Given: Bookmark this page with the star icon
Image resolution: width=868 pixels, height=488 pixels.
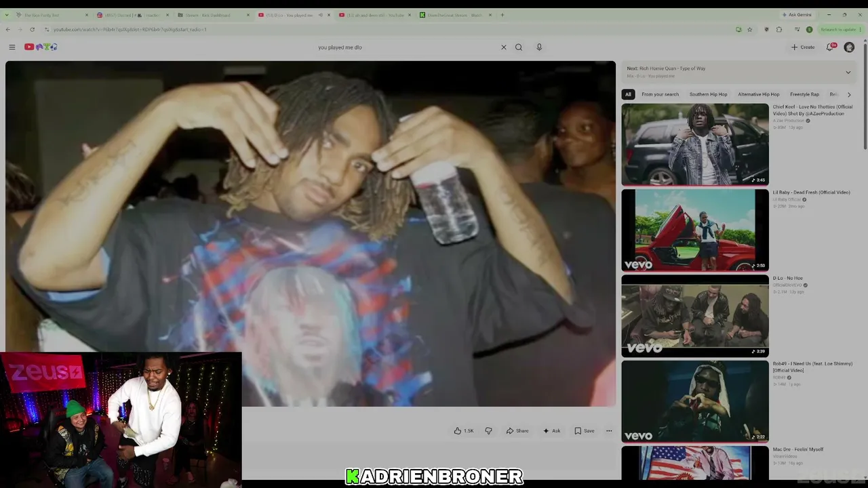Looking at the screenshot, I should (x=750, y=29).
